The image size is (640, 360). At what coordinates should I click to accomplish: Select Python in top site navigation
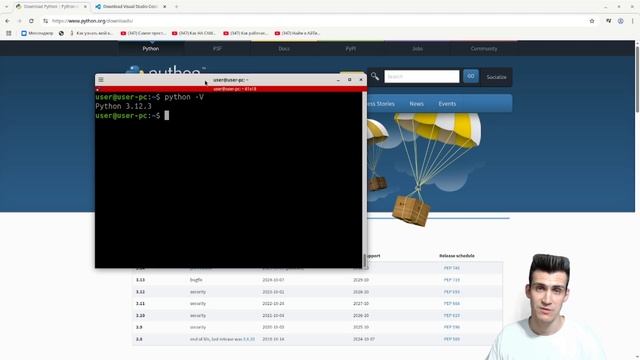click(x=151, y=49)
